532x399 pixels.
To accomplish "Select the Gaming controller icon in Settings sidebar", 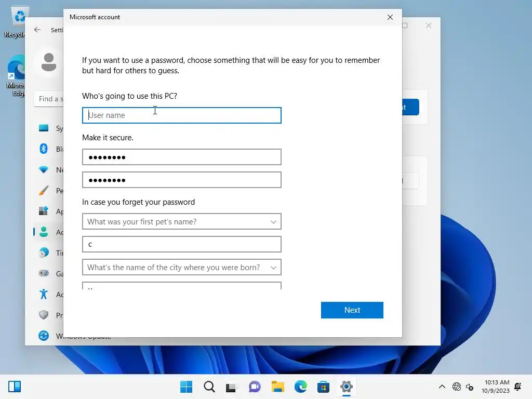I will 44,273.
